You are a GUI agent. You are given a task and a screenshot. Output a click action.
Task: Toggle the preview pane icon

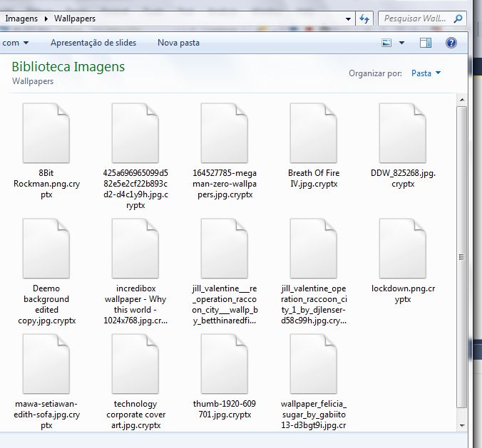click(426, 43)
